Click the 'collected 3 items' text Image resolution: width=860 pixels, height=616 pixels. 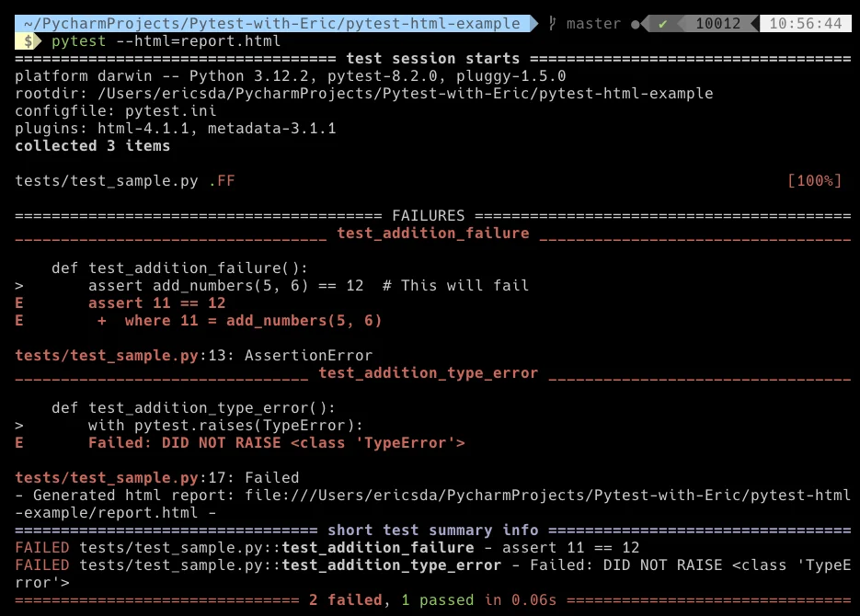point(92,146)
